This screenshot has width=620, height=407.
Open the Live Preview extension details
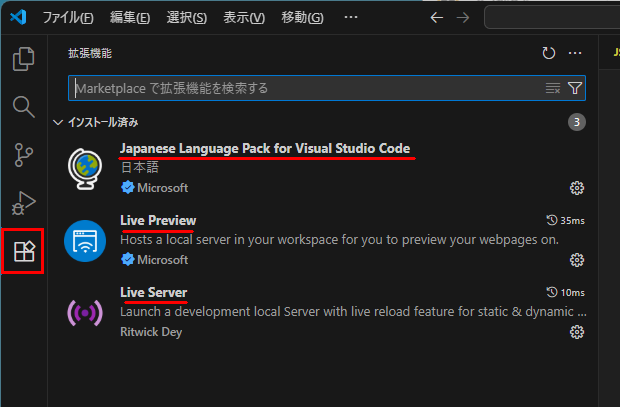pyautogui.click(x=158, y=220)
